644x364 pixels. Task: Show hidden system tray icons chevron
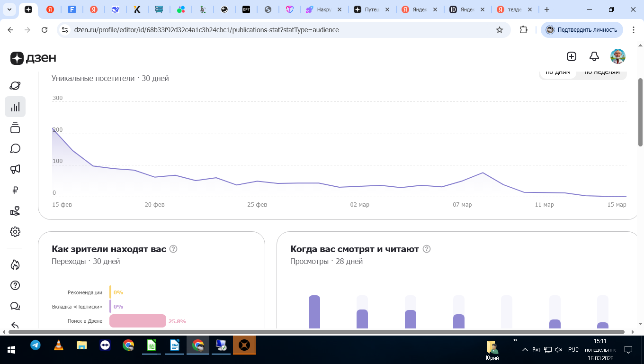525,350
